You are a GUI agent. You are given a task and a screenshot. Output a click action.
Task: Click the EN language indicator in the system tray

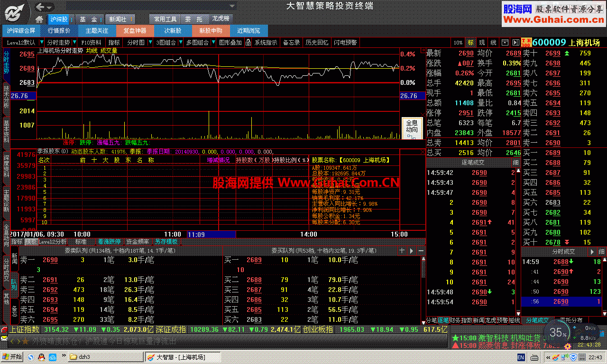(x=521, y=357)
